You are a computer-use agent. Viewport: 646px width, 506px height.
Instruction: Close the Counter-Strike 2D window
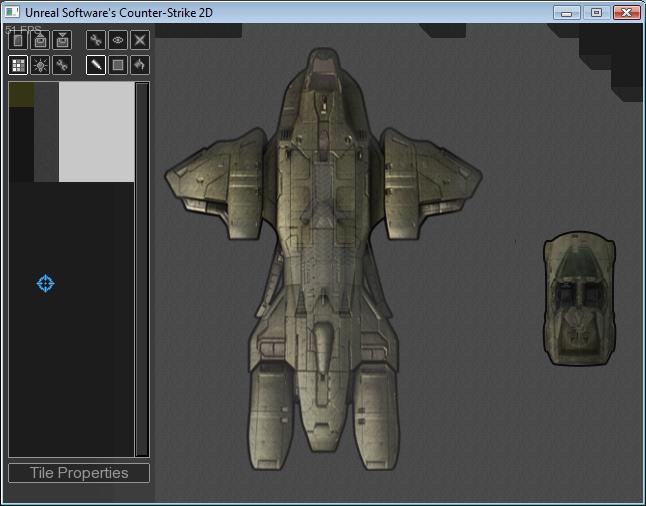tap(626, 13)
